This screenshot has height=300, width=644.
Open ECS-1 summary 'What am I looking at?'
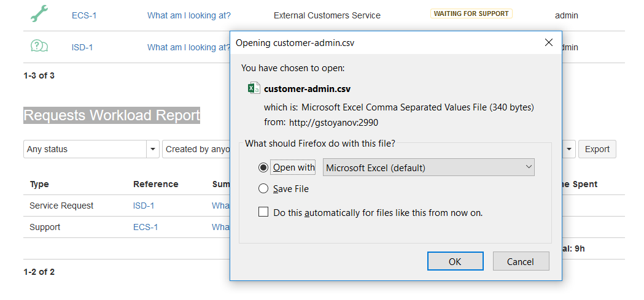coord(189,15)
